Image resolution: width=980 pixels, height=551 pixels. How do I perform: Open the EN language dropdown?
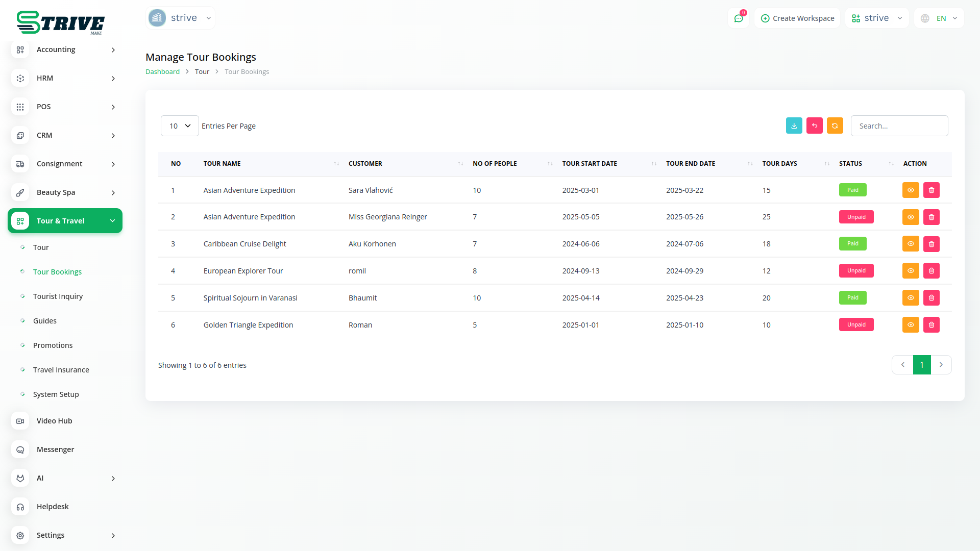pyautogui.click(x=939, y=18)
